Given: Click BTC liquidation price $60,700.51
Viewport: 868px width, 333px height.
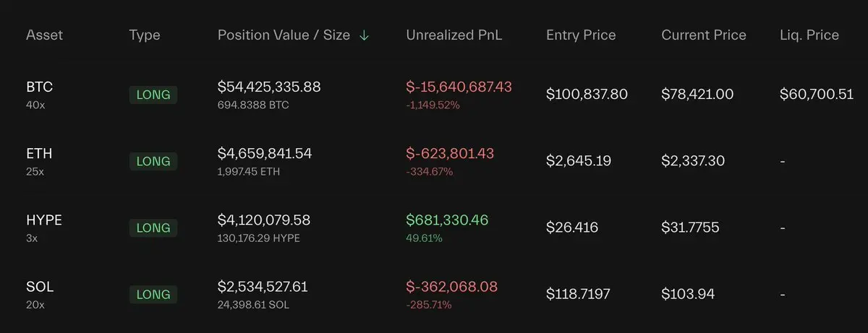Looking at the screenshot, I should (817, 95).
